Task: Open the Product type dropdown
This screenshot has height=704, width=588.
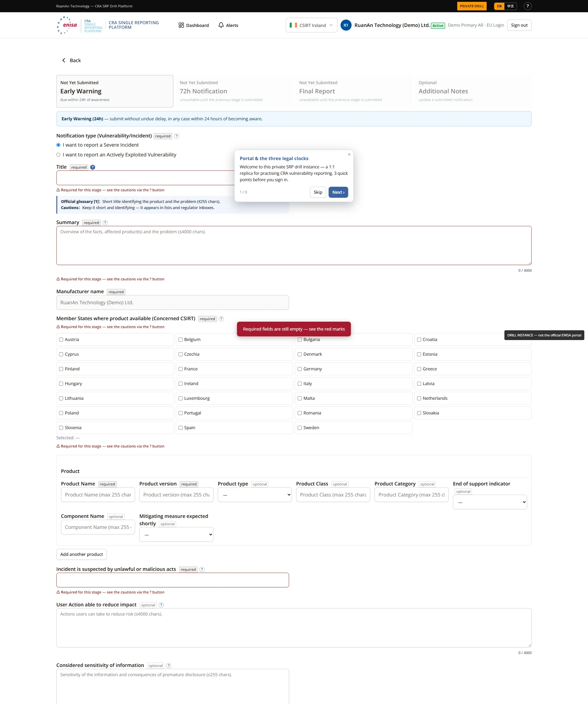Action: coord(254,495)
